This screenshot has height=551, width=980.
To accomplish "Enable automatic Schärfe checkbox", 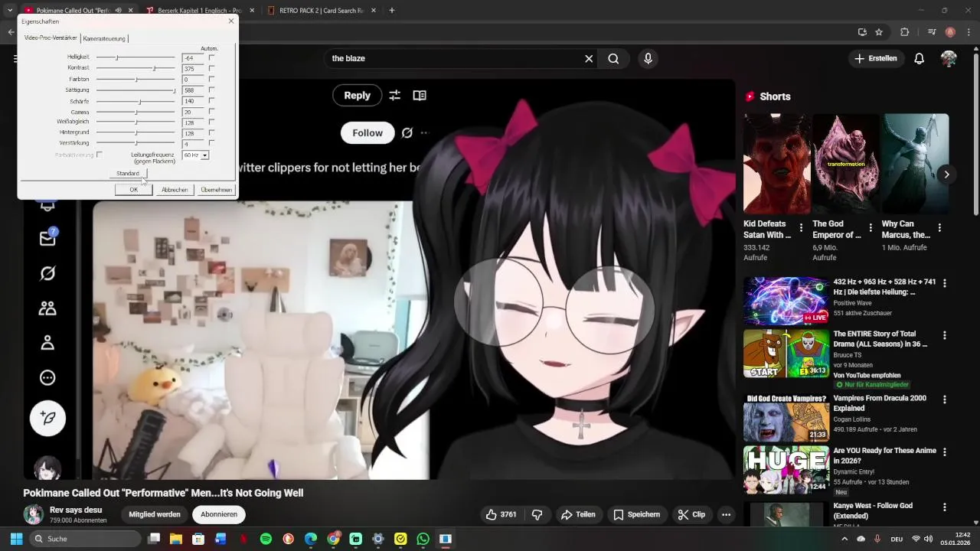I will coord(211,100).
